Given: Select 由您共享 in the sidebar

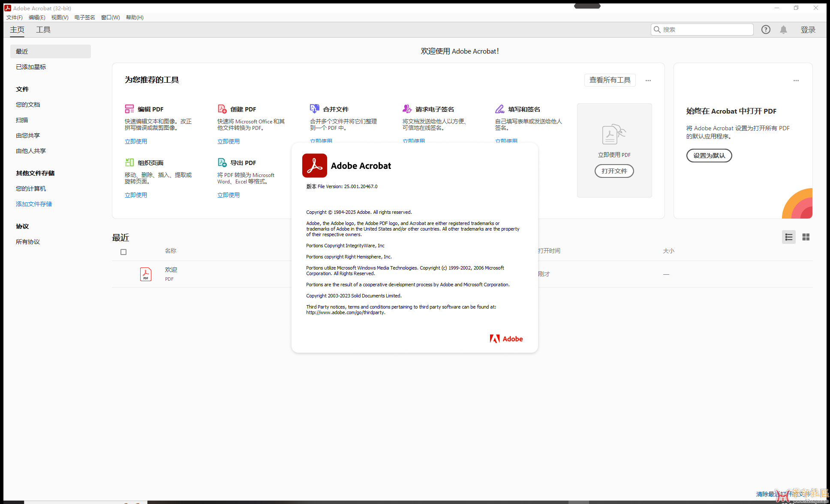Looking at the screenshot, I should (28, 135).
